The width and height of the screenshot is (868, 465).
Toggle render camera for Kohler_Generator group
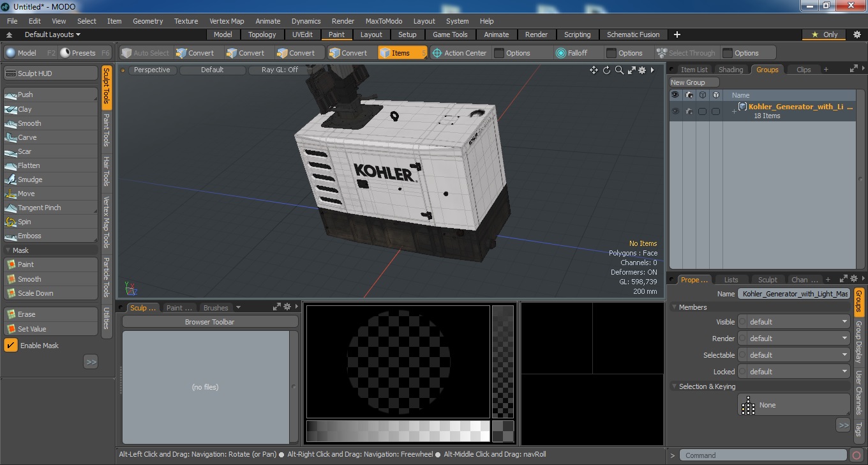tap(689, 111)
